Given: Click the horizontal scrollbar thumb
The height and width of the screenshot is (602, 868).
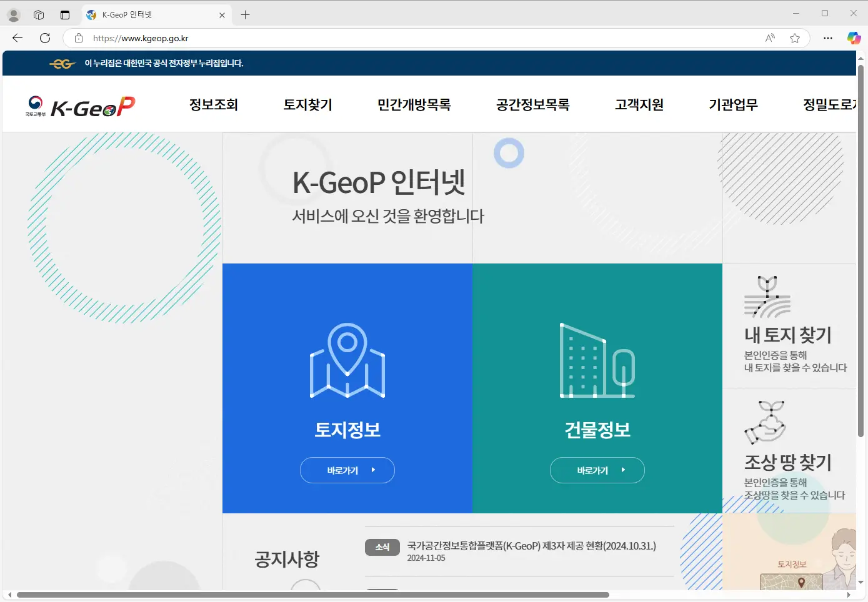Looking at the screenshot, I should tap(313, 595).
